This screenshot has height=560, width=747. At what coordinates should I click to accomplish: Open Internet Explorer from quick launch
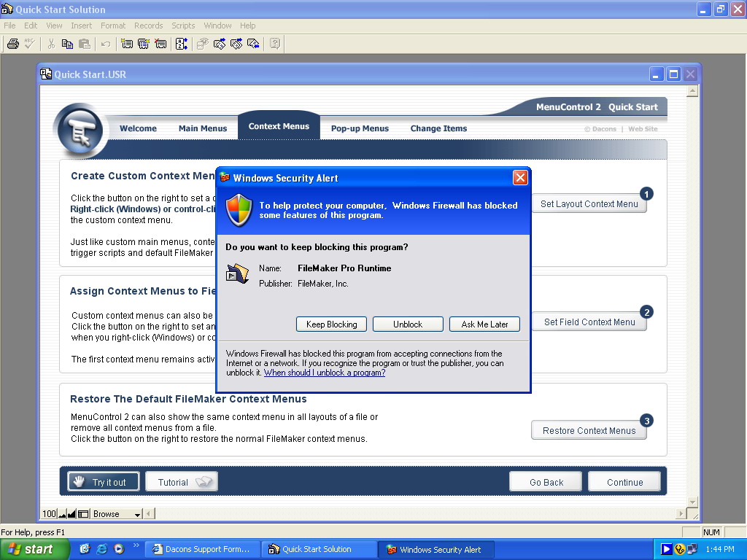pyautogui.click(x=101, y=549)
